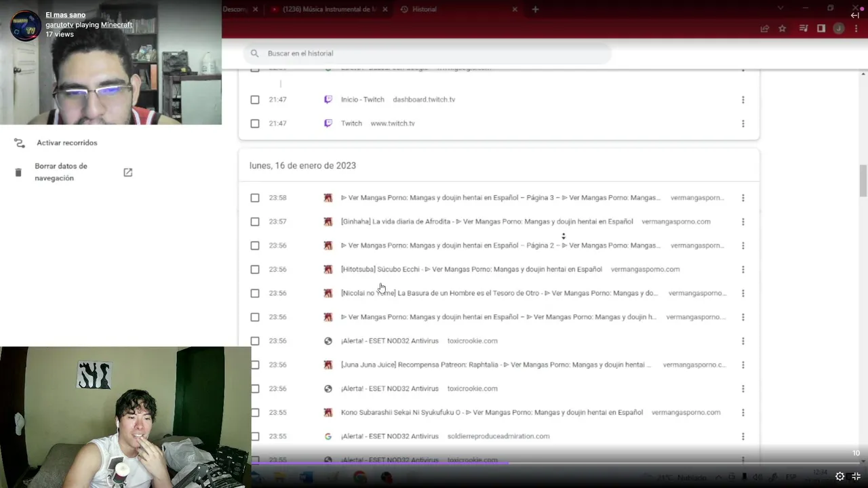The width and height of the screenshot is (868, 488).
Task: Exit fullscreen in the video player
Action: (856, 476)
